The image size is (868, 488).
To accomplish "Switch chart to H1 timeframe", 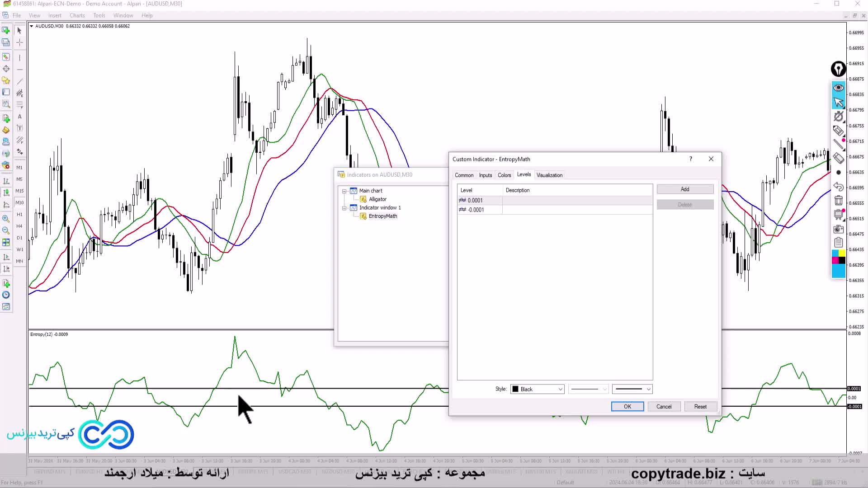I will [19, 214].
